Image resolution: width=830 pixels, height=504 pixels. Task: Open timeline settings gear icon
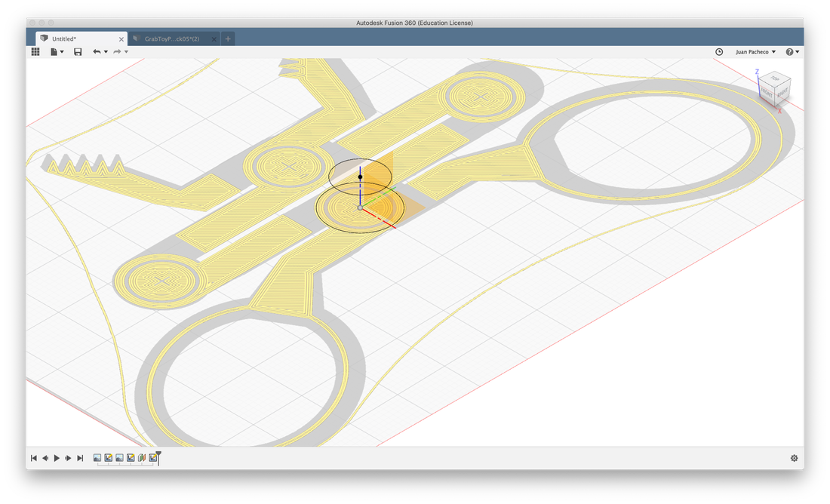(x=794, y=459)
